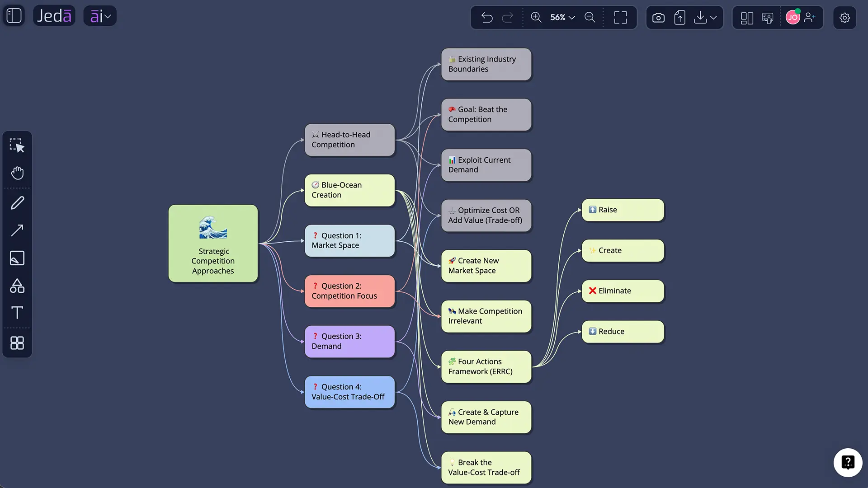
Task: Select the Four Actions Framework (ERRC) node
Action: click(486, 367)
